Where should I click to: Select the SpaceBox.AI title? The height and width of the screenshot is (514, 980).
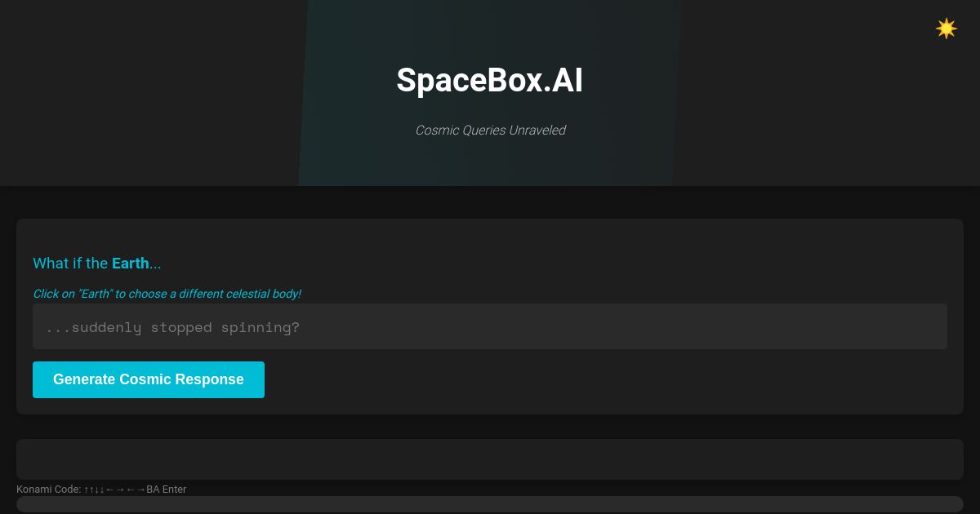pos(490,80)
